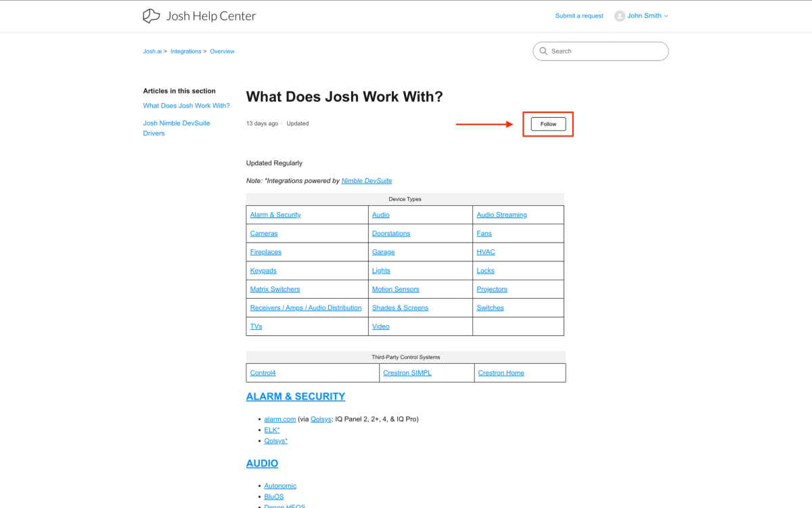Go to Integrations breadcrumb
Image resolution: width=812 pixels, height=508 pixels.
(x=185, y=51)
